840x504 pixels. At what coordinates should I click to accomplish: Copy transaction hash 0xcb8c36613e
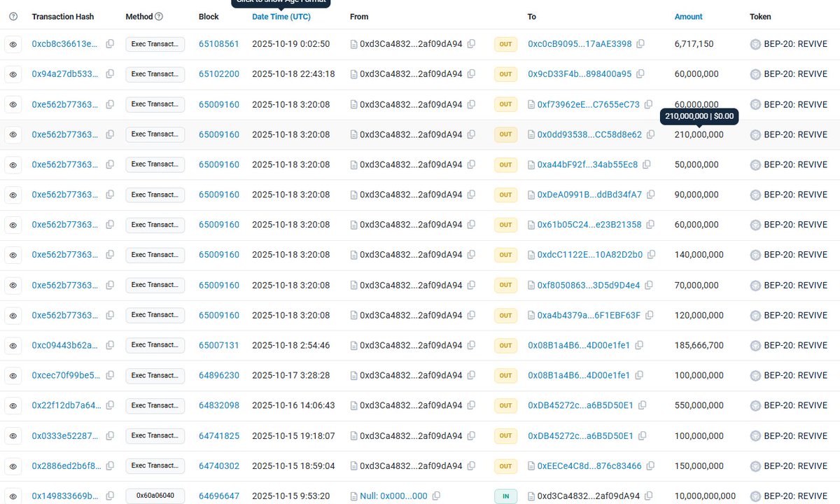tap(110, 44)
